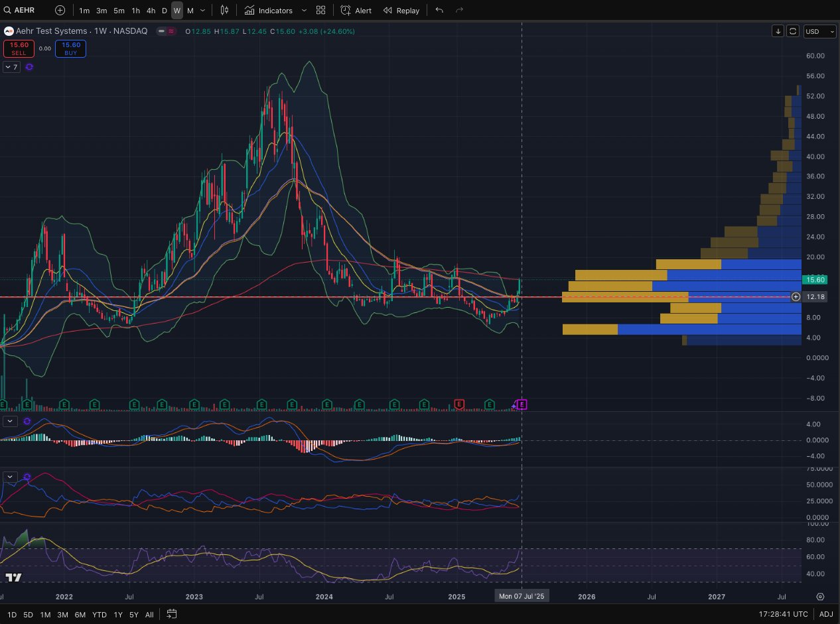This screenshot has width=840, height=624.
Task: Click the plus button at the 12.18 price line
Action: [x=796, y=296]
